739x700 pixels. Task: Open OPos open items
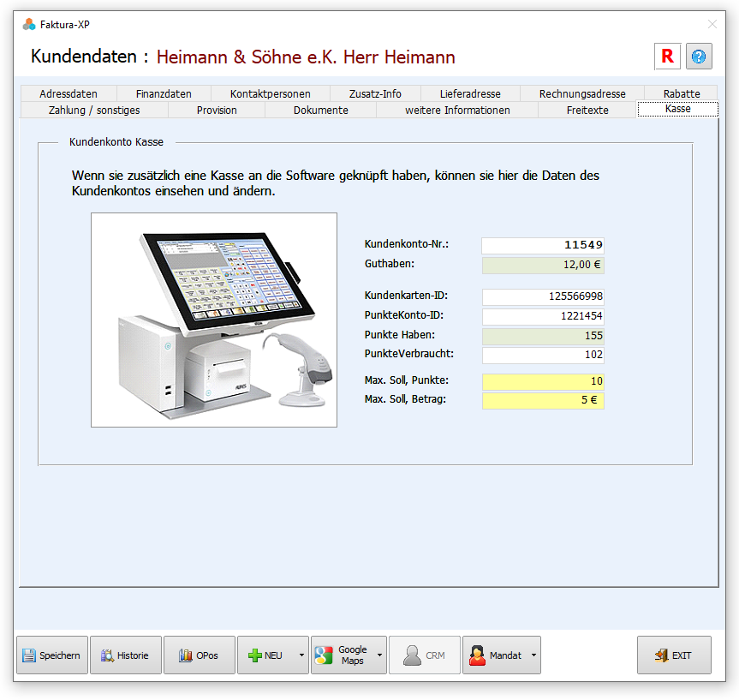click(x=199, y=655)
